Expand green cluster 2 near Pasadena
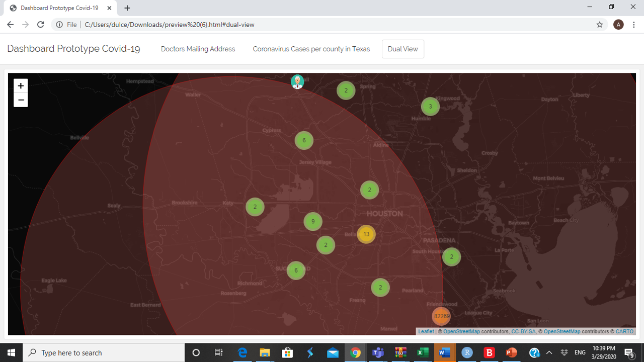The width and height of the screenshot is (644, 362). (451, 257)
